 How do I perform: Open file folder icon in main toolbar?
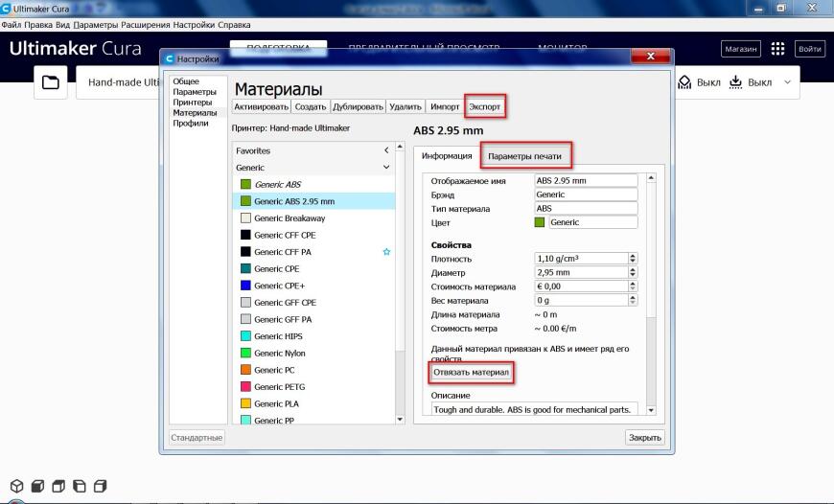point(51,82)
